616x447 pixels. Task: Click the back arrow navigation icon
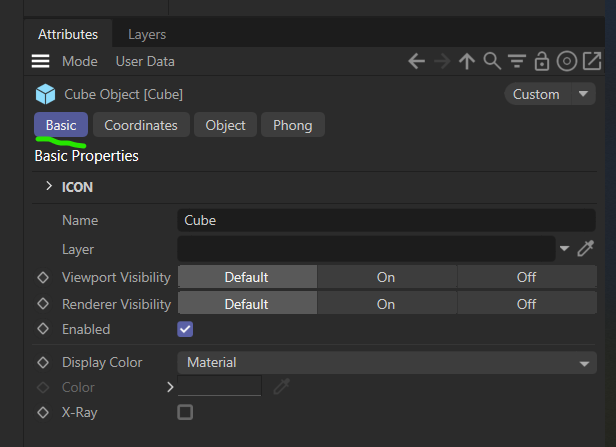click(417, 61)
